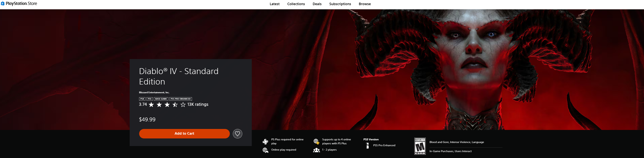This screenshot has width=644, height=158.
Task: Click the Base Game tag
Action: 161,99
